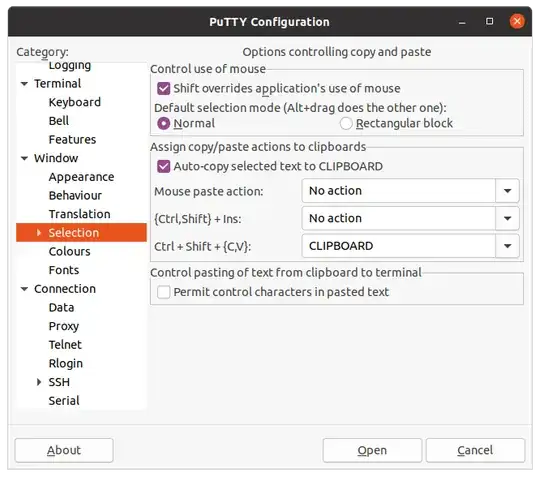540x477 pixels.
Task: Cancel the PuTTY configuration dialog
Action: tap(475, 450)
